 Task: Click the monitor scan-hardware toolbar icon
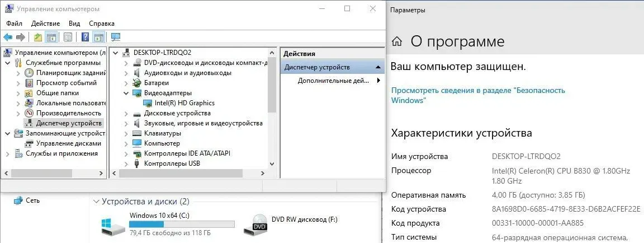pos(116,38)
